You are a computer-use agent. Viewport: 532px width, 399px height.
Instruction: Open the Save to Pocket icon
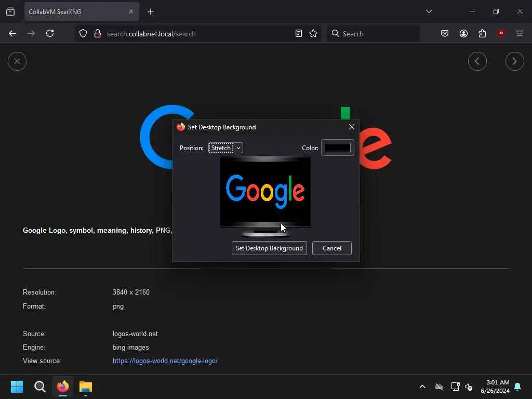445,34
